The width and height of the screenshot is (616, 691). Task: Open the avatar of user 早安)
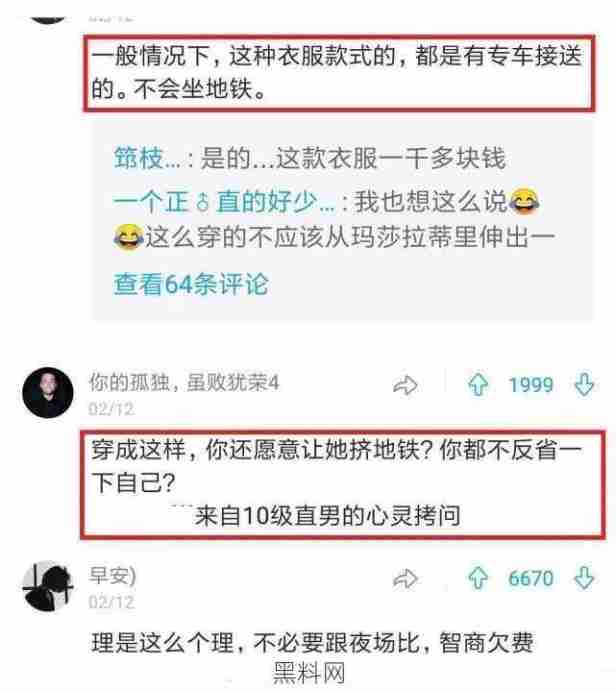coord(48,586)
